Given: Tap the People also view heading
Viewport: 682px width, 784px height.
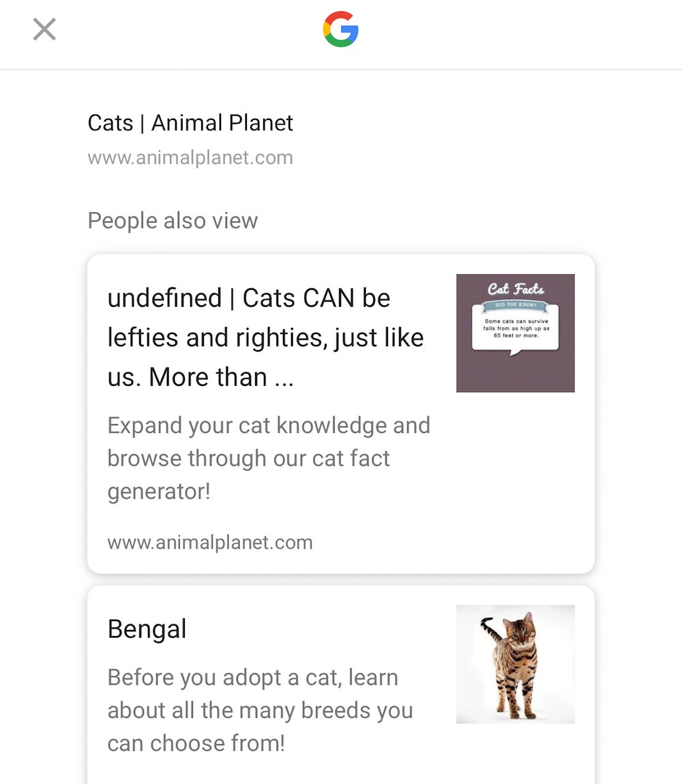Looking at the screenshot, I should (173, 220).
